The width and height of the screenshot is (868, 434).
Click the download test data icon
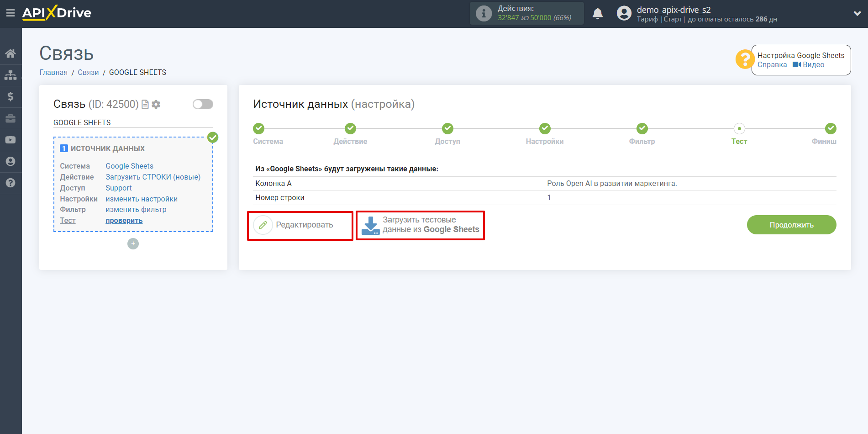pos(370,225)
